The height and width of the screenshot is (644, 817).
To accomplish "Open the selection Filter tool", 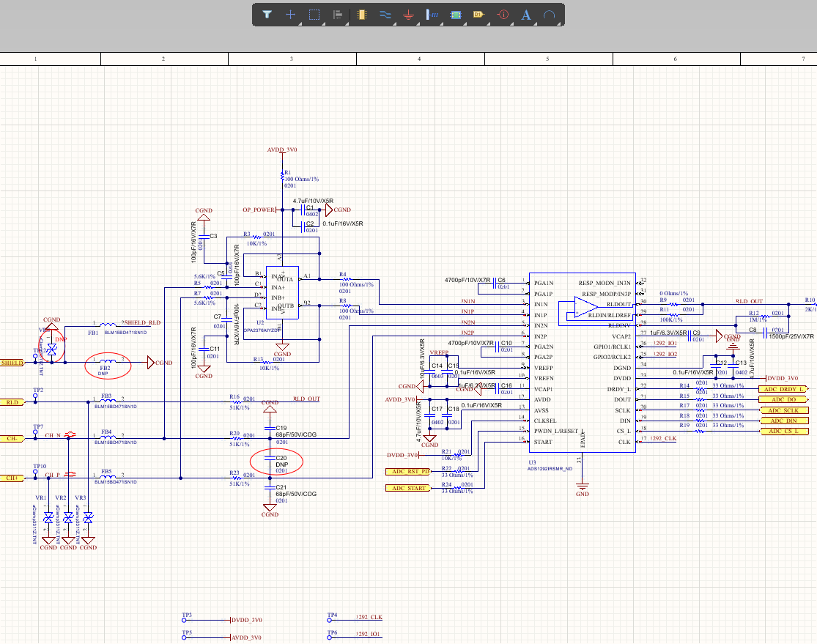I will tap(267, 14).
